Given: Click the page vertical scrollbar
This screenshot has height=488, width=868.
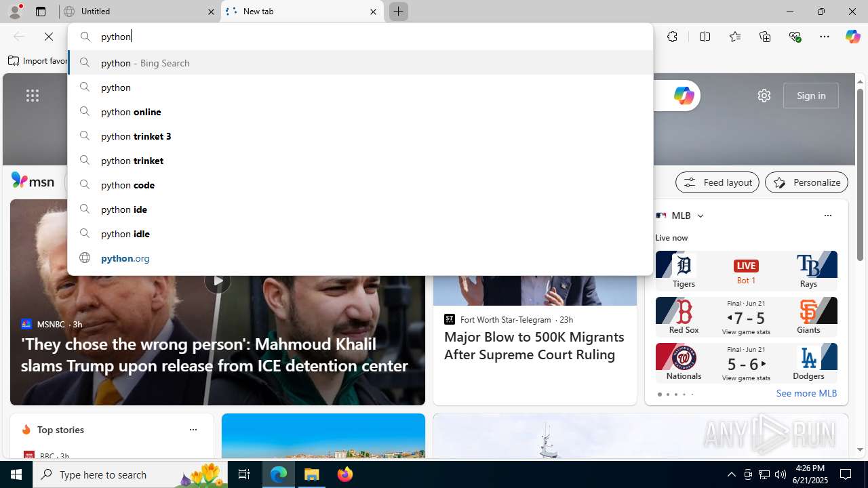Looking at the screenshot, I should [860, 174].
